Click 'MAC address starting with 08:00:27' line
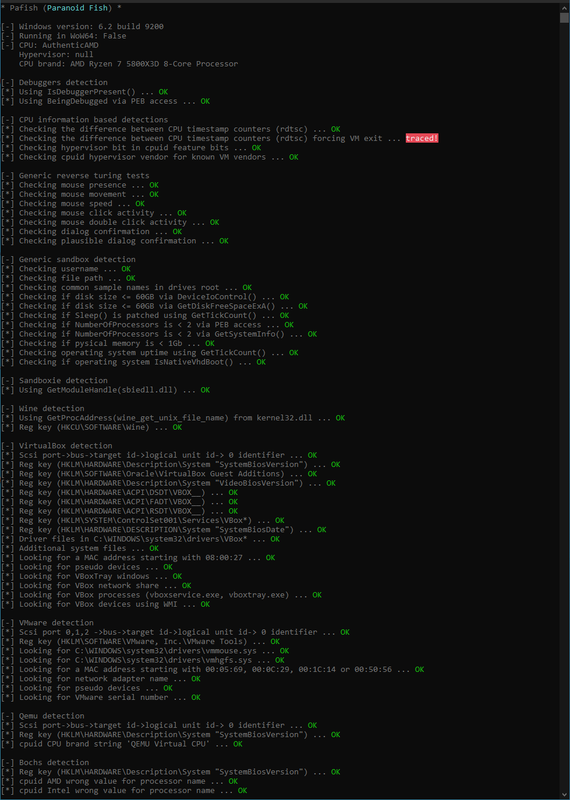 [x=138, y=558]
